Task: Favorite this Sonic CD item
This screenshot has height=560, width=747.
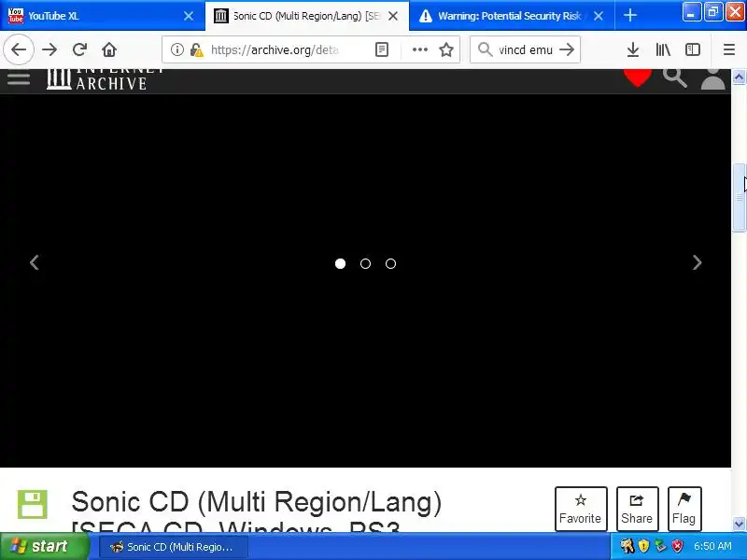Action: [581, 509]
